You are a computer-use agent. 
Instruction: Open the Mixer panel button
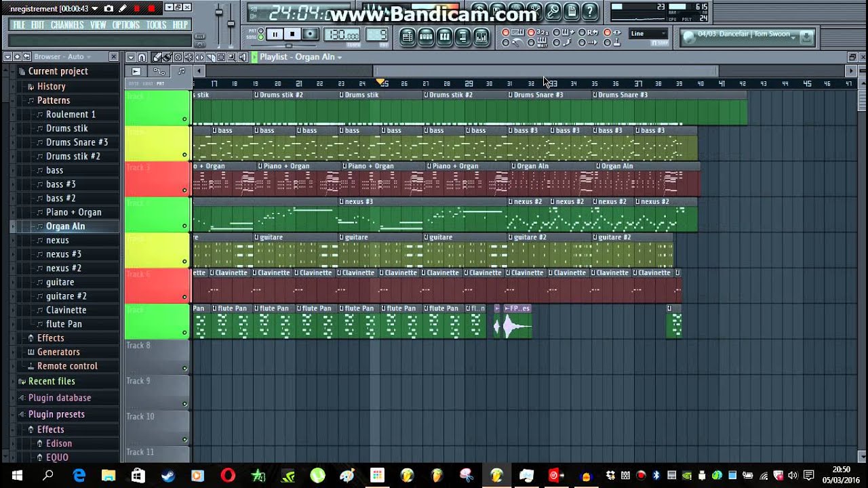click(x=481, y=37)
